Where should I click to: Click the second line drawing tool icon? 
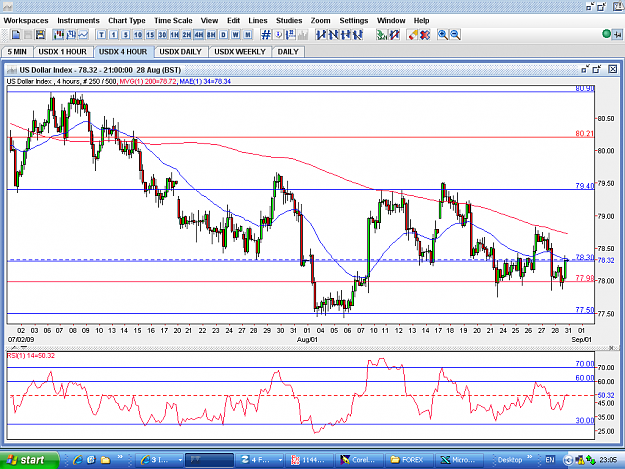[333, 35]
